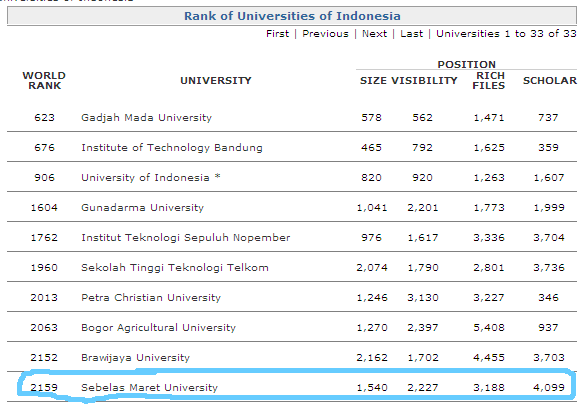The image size is (586, 407).
Task: Click Gunadarma scholar value 1,999
Action: [549, 207]
